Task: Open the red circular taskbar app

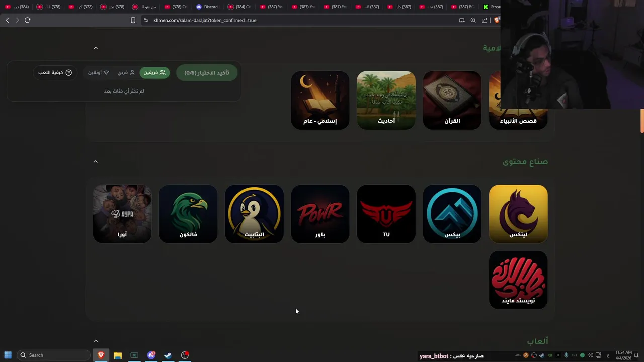Action: tap(185, 355)
